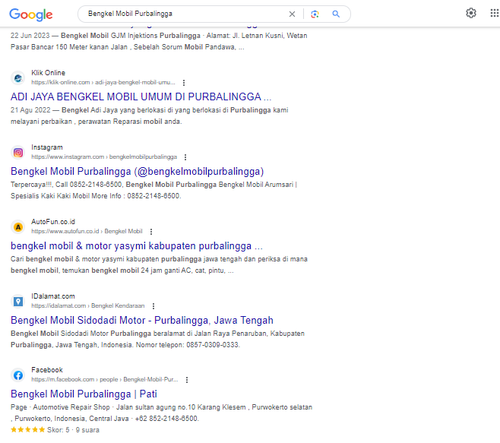Click the five-star rating on Facebook result

coord(28,430)
